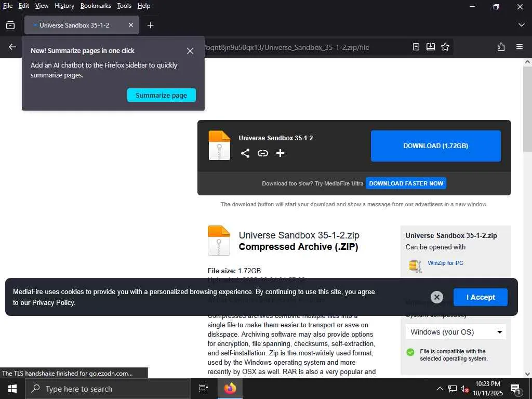Open the History menu
This screenshot has height=399, width=532.
pyautogui.click(x=64, y=6)
